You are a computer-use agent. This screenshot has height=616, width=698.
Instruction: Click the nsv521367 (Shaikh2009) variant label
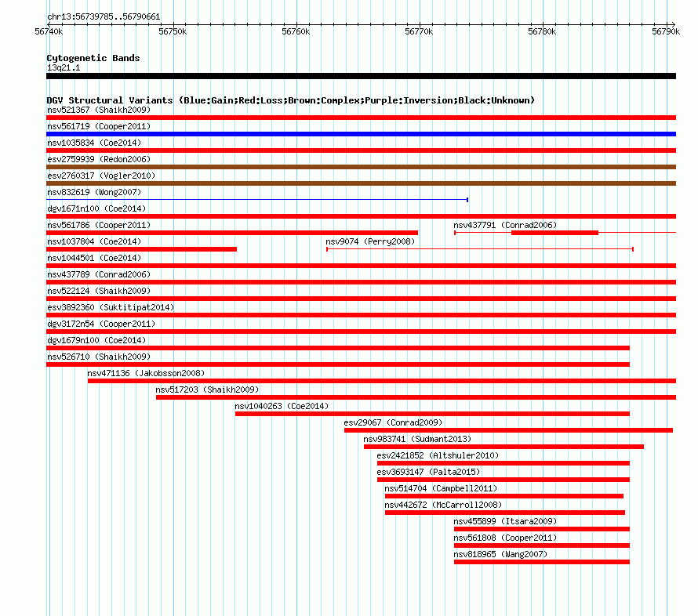99,110
